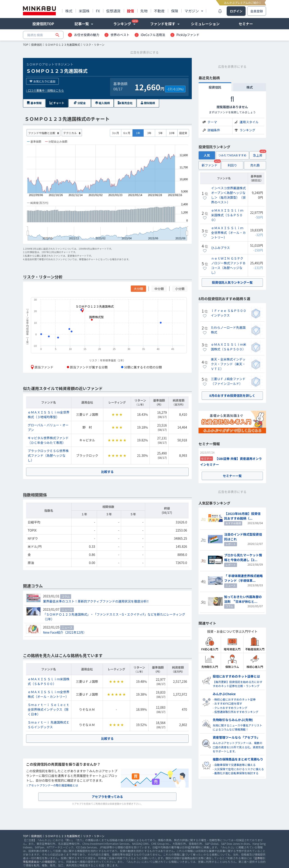Click the PickUpファンド red icon link
This screenshot has width=289, height=868.
(172, 35)
